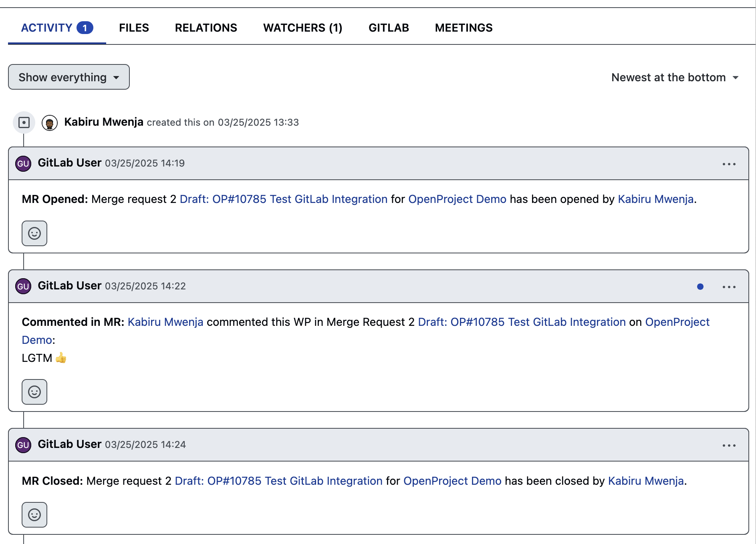The width and height of the screenshot is (756, 544).
Task: Open Draft merge request link in MR Opened
Action: [x=283, y=199]
